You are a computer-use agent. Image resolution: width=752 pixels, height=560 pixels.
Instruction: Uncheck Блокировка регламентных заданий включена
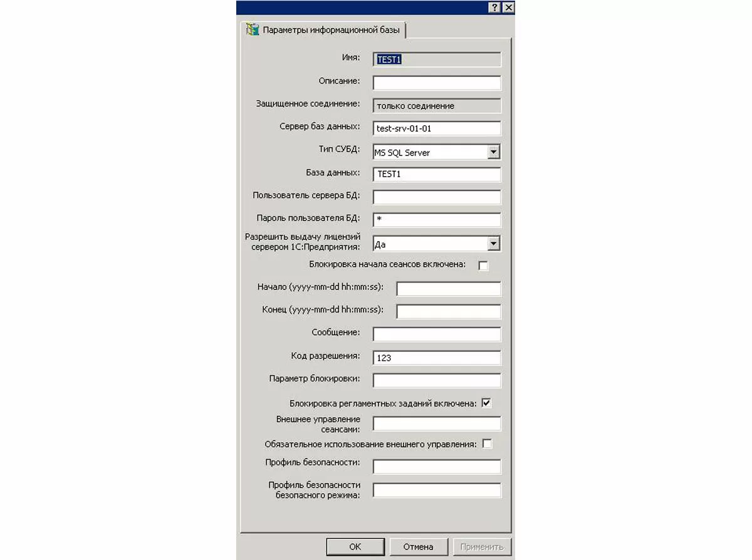tap(486, 403)
